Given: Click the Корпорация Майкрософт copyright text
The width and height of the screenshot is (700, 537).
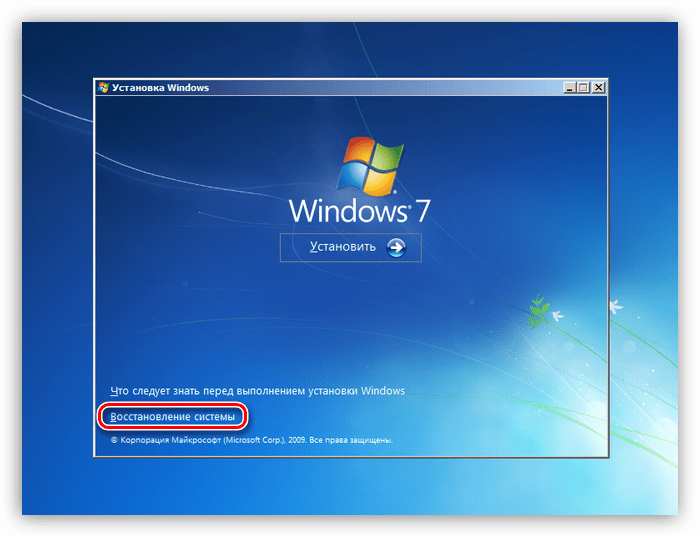Looking at the screenshot, I should (252, 440).
